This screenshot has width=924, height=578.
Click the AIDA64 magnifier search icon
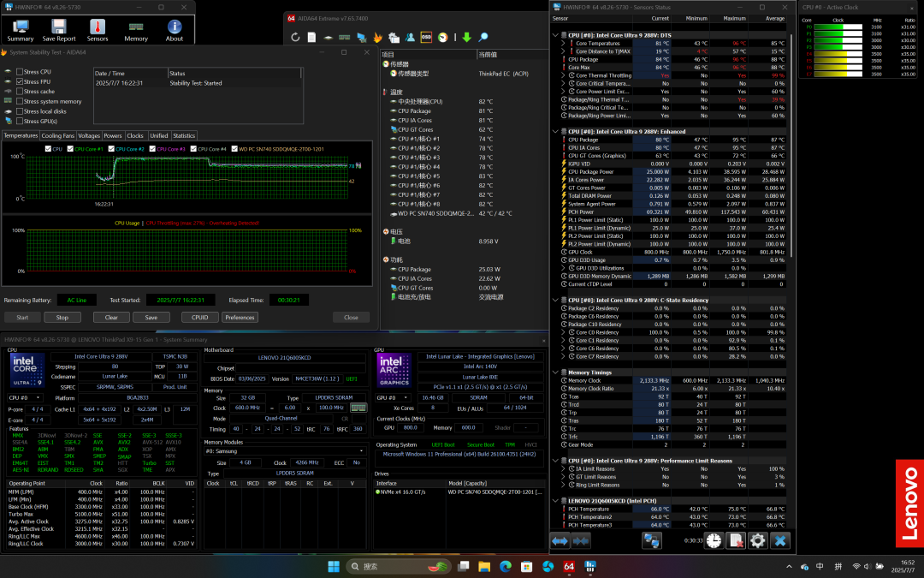click(x=483, y=37)
